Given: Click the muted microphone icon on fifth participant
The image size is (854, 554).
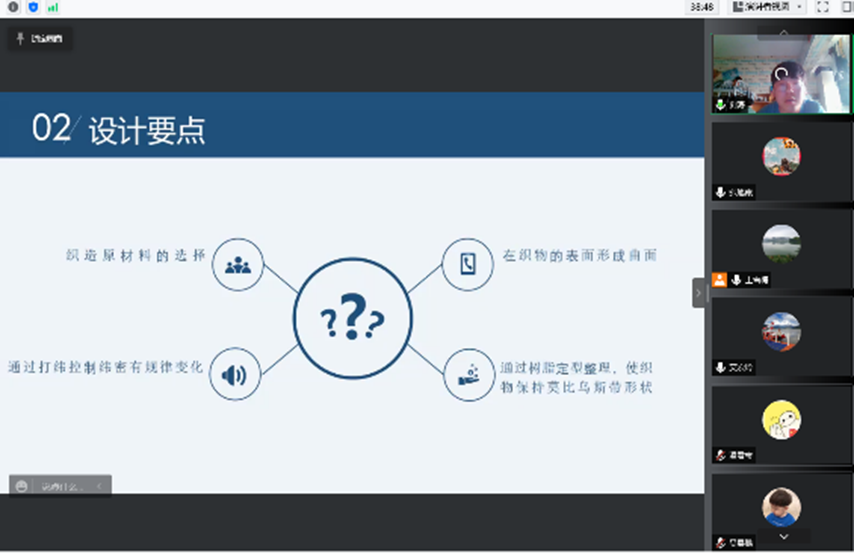Looking at the screenshot, I should point(719,455).
